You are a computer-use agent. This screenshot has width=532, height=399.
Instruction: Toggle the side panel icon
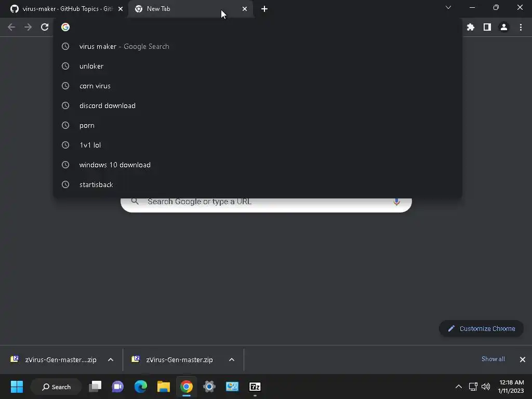click(x=487, y=27)
